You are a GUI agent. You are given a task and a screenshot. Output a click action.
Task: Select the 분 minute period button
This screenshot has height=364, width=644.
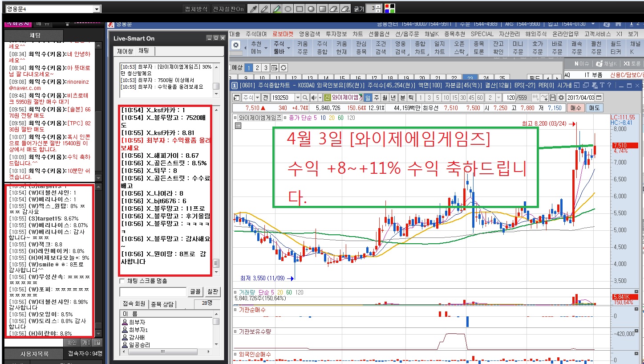(403, 98)
